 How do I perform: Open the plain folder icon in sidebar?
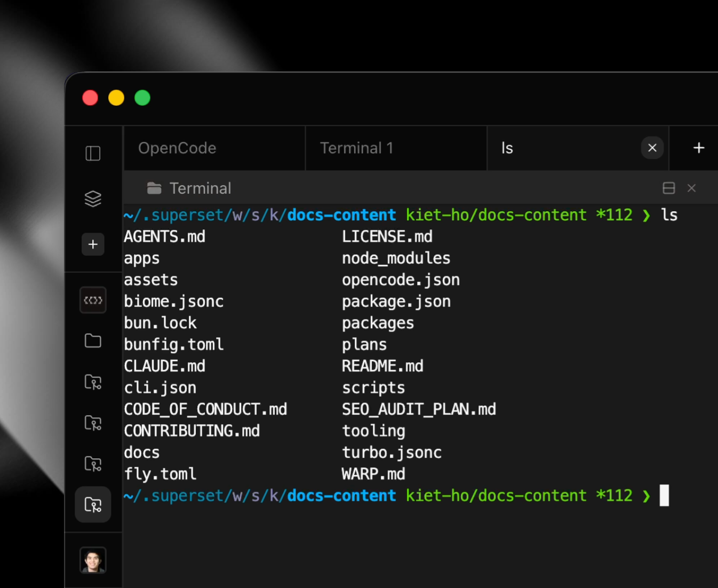93,341
